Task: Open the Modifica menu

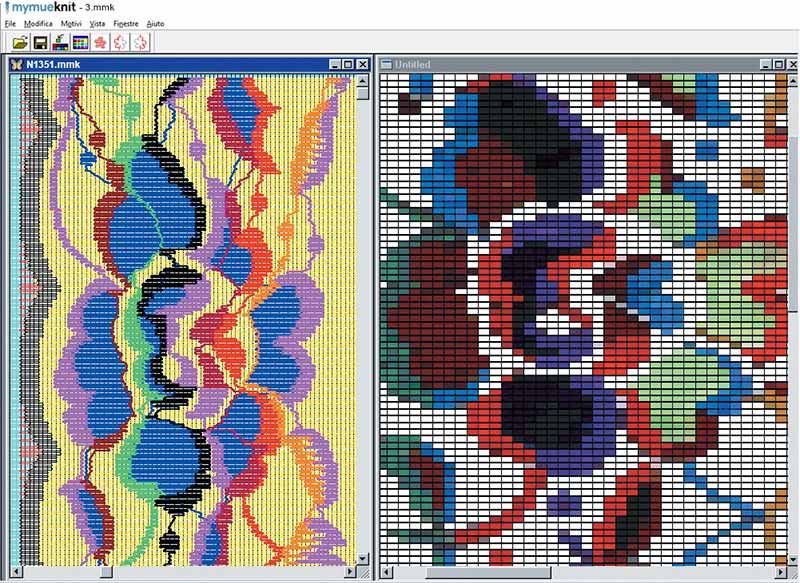Action: (x=38, y=22)
